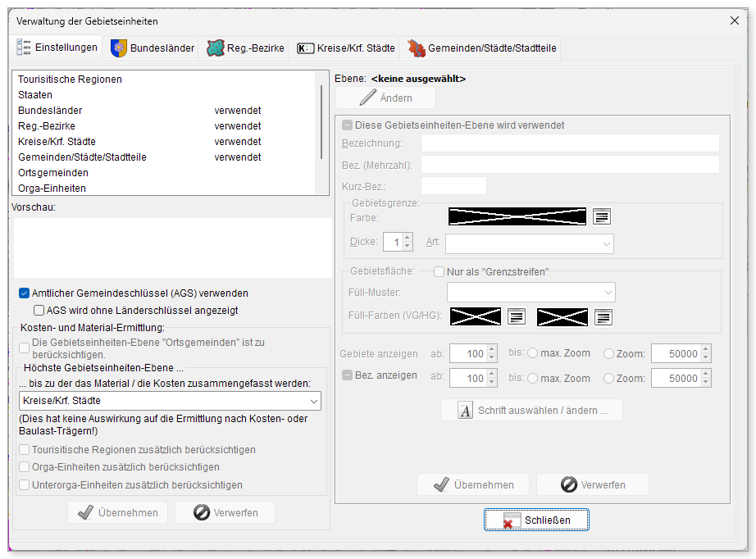Toggle Amtlicher Gemeindeschlüssel (AGS) verwenden checkbox
Viewport: 756px width, 559px height.
[24, 293]
